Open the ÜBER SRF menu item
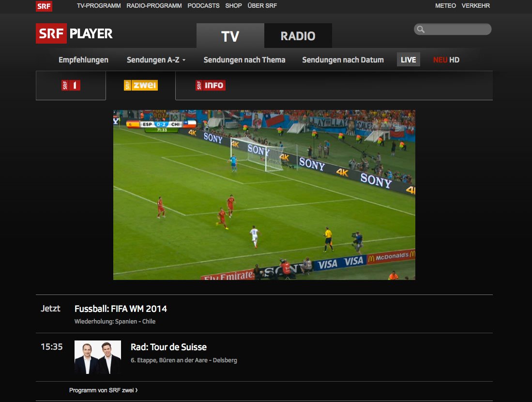Viewport: 532px width, 402px height. 262,6
